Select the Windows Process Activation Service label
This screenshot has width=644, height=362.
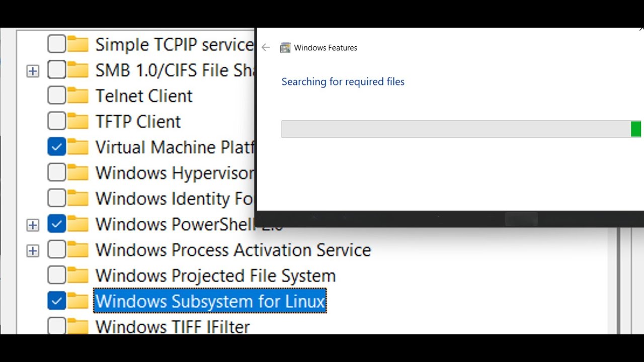click(x=233, y=250)
